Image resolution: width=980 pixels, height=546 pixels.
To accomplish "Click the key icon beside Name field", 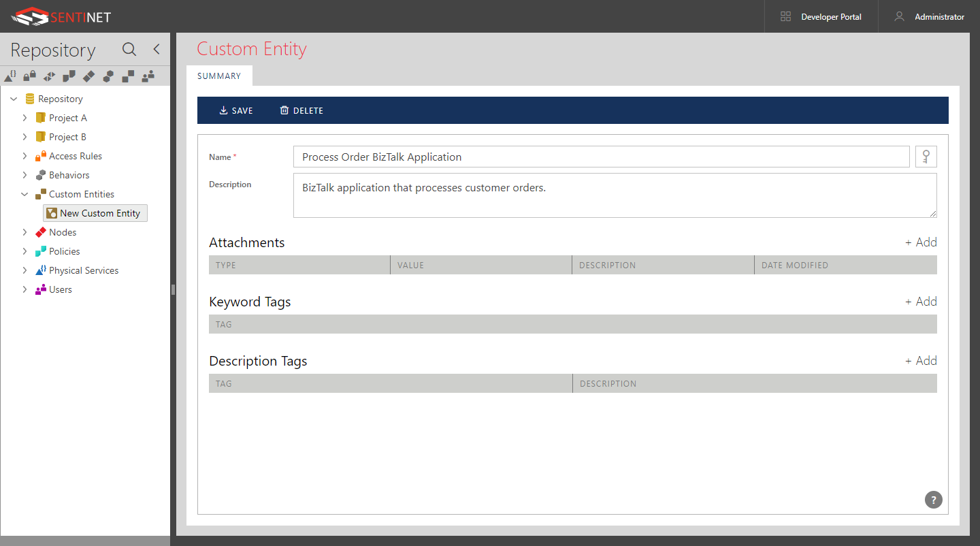I will pos(926,157).
